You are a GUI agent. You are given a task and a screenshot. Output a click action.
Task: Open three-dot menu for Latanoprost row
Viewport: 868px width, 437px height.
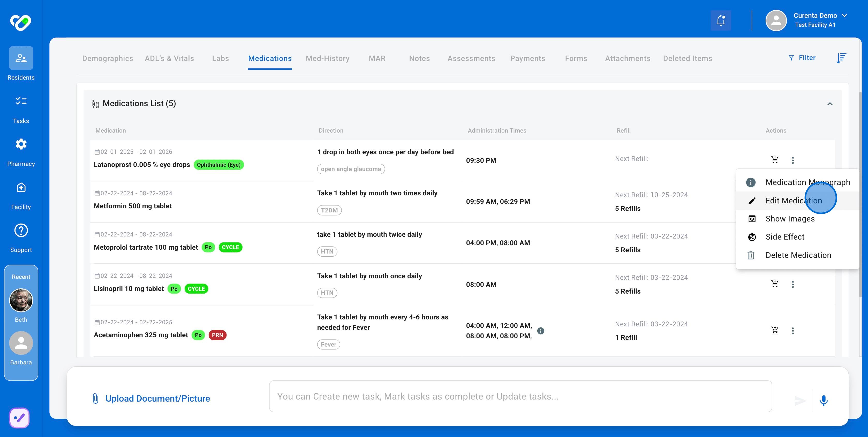click(x=793, y=160)
